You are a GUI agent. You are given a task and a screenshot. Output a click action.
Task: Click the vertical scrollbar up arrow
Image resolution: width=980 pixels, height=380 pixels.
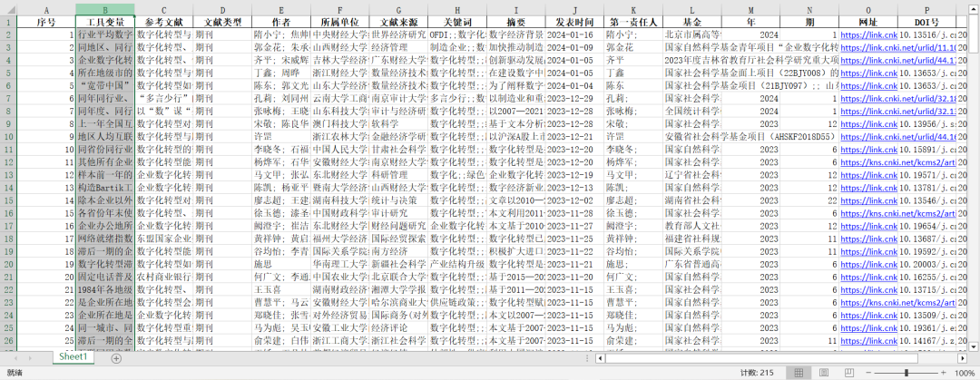[975, 9]
